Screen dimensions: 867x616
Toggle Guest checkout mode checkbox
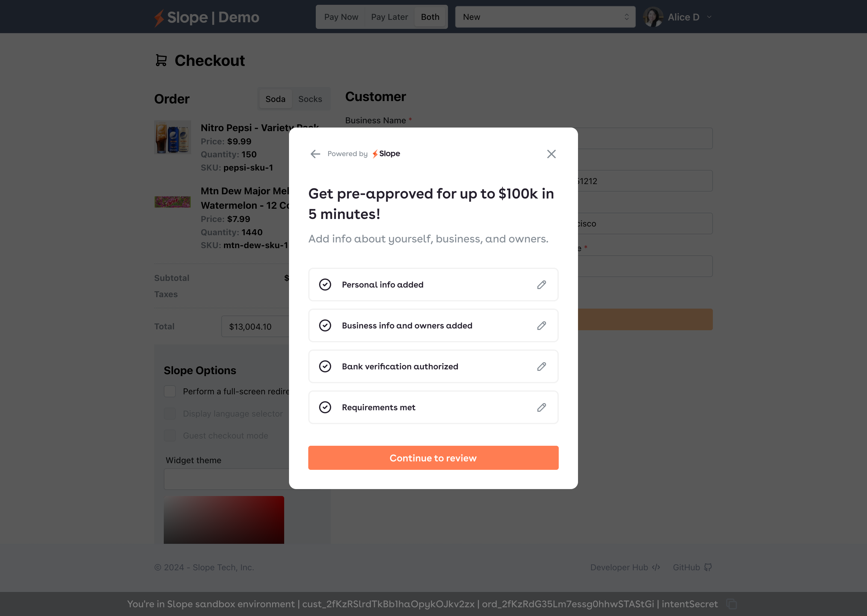pos(170,436)
